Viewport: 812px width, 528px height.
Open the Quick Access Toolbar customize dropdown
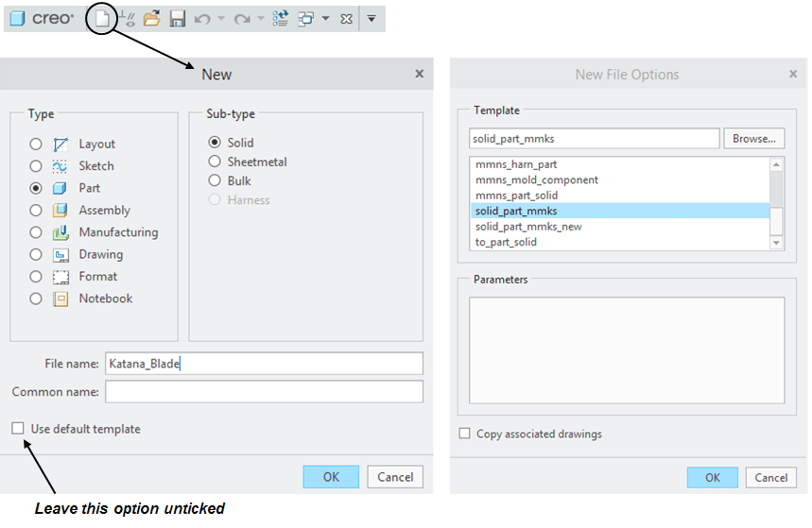pyautogui.click(x=371, y=18)
